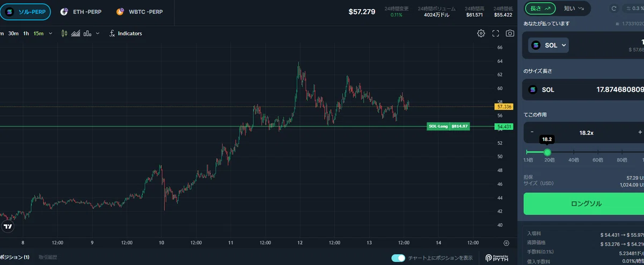Screen dimensions: 644x265
Task: Select the 1h timeframe
Action: point(26,33)
